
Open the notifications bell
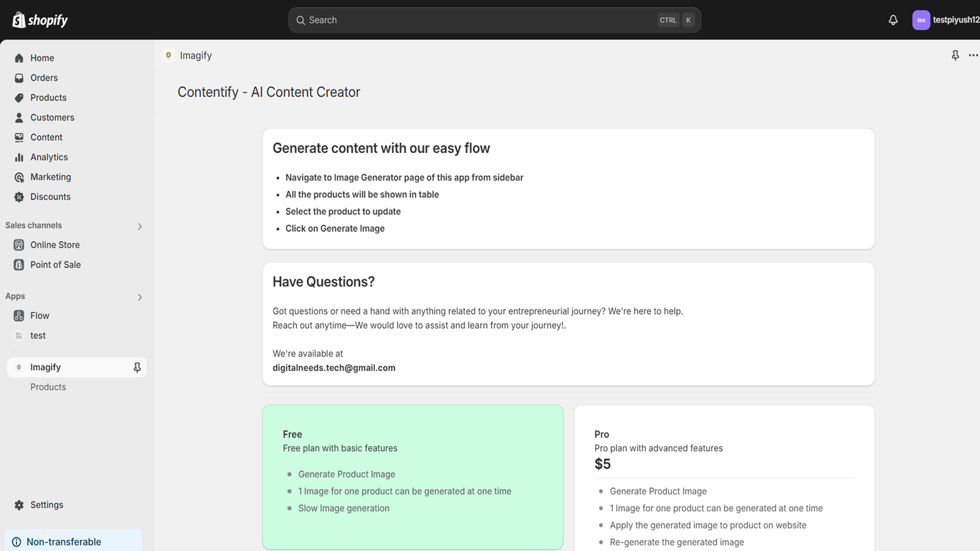tap(893, 20)
